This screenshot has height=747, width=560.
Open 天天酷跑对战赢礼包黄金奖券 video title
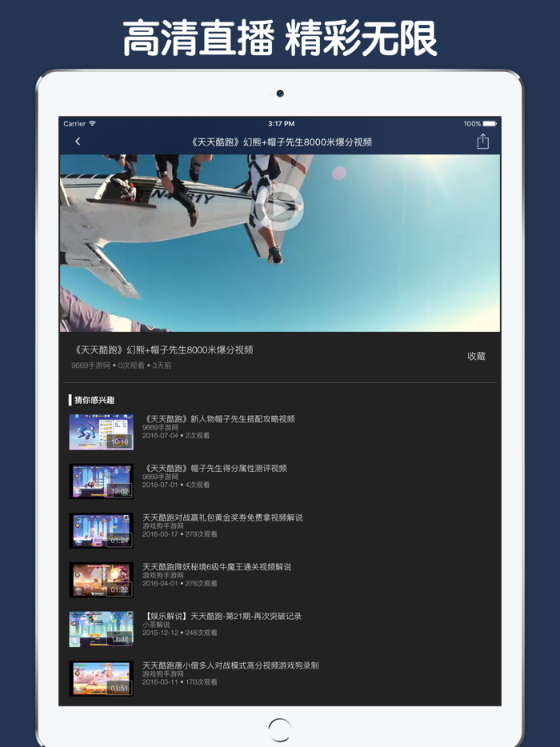click(x=222, y=517)
